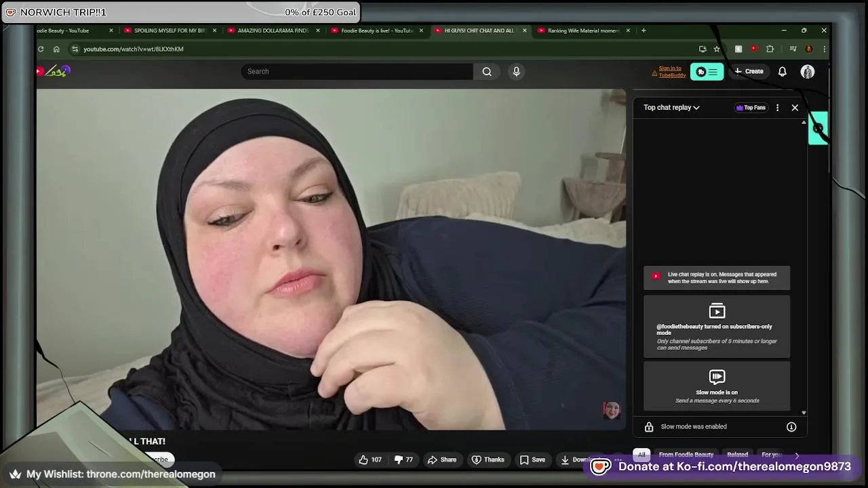Dislike the video with thumbs down 77
Viewport: 868px width, 488px height.
point(404,460)
